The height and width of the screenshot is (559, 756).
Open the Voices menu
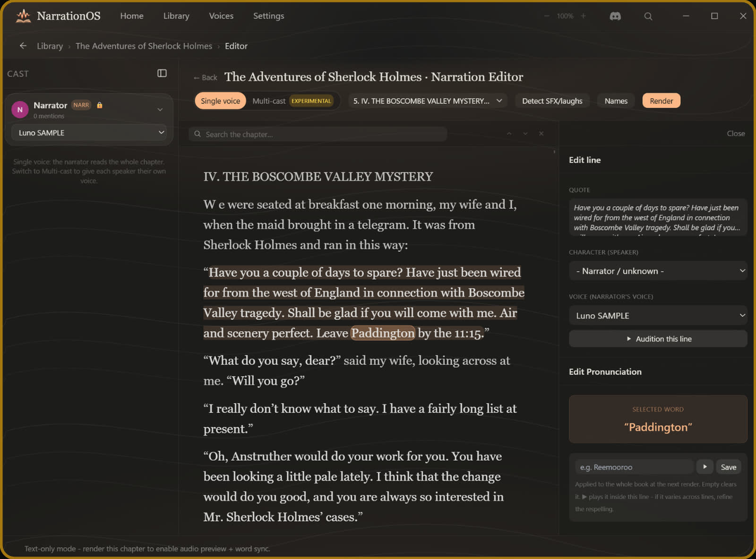tap(221, 16)
